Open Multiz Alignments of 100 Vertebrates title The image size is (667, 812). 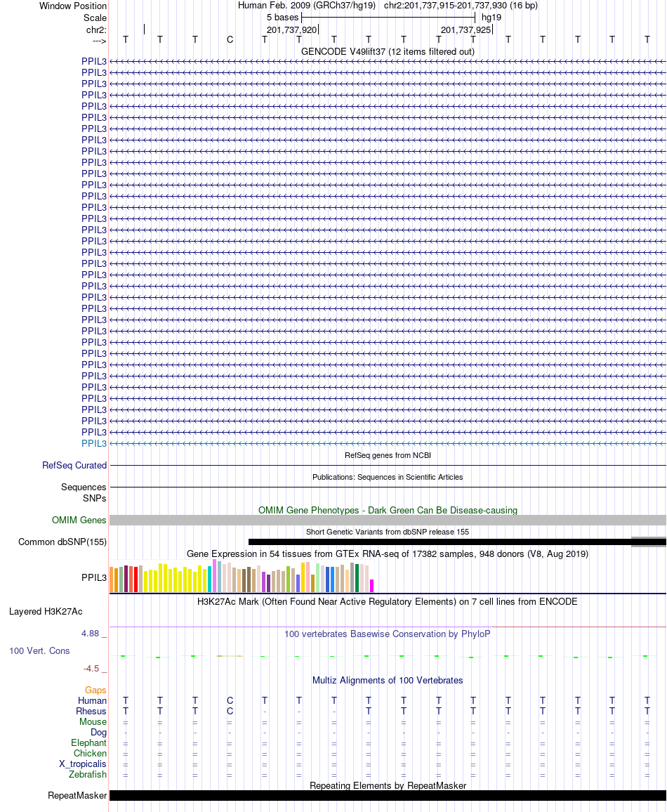click(388, 680)
